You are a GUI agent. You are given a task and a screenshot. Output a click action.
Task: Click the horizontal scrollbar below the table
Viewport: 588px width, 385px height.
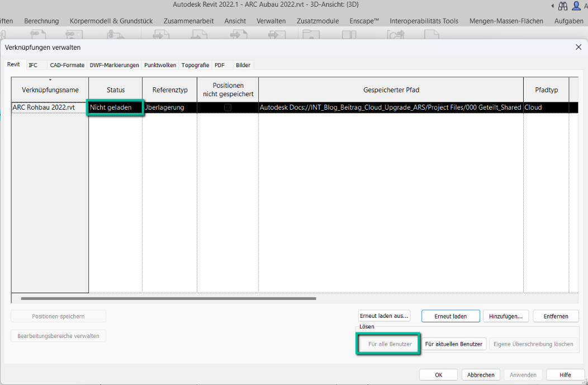[168, 298]
